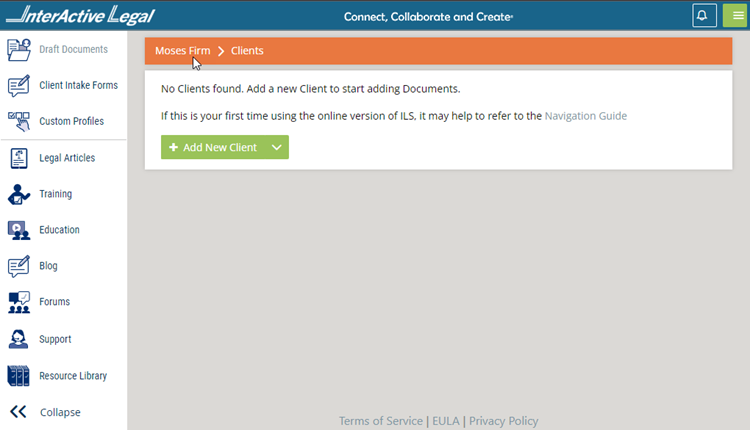Click the Support headset icon
The image size is (750, 431).
click(x=19, y=339)
